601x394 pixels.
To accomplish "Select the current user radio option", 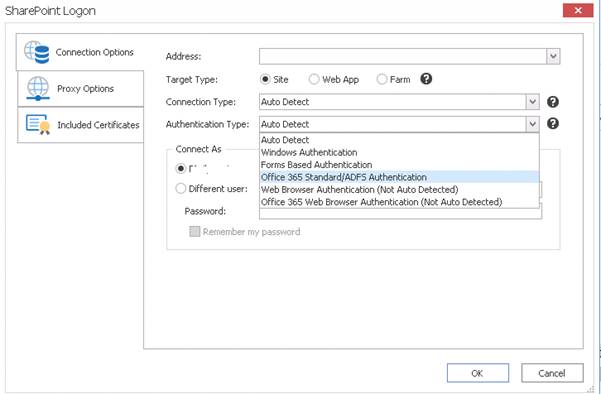I will pyautogui.click(x=180, y=168).
